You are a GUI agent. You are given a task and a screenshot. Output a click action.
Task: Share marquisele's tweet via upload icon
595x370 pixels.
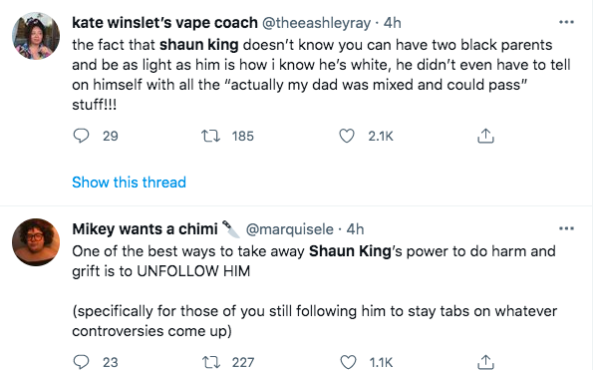(485, 362)
